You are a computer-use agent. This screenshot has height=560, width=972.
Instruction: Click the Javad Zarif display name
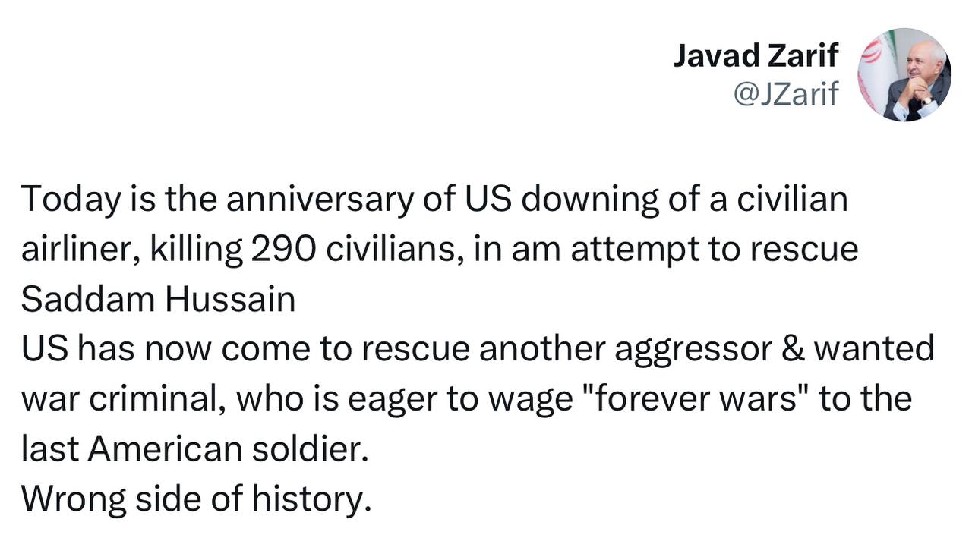point(756,55)
